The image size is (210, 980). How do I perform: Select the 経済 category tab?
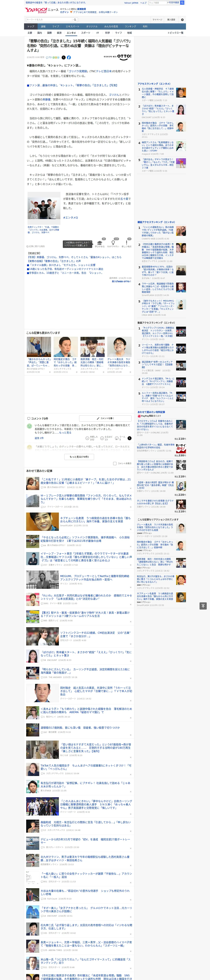coord(59,33)
